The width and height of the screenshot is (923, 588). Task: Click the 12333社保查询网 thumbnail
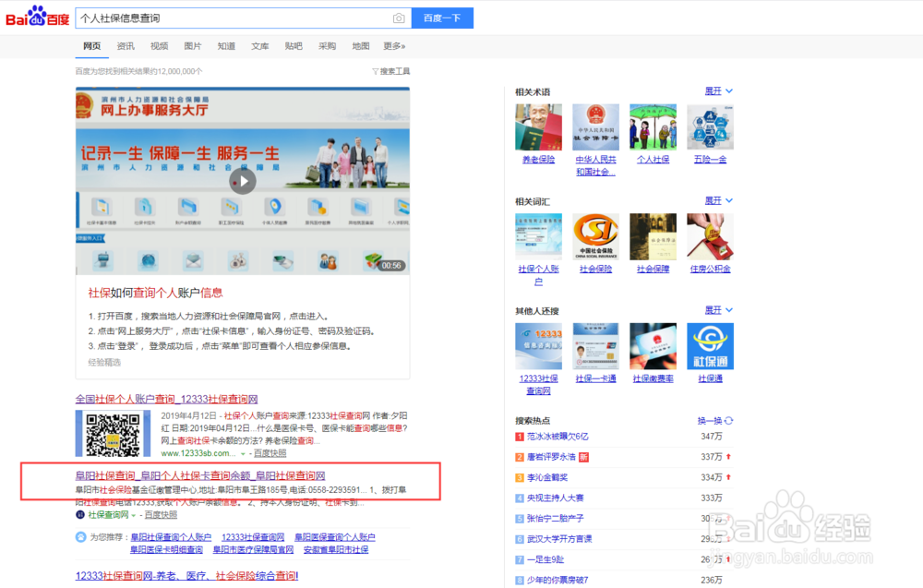[x=539, y=346]
